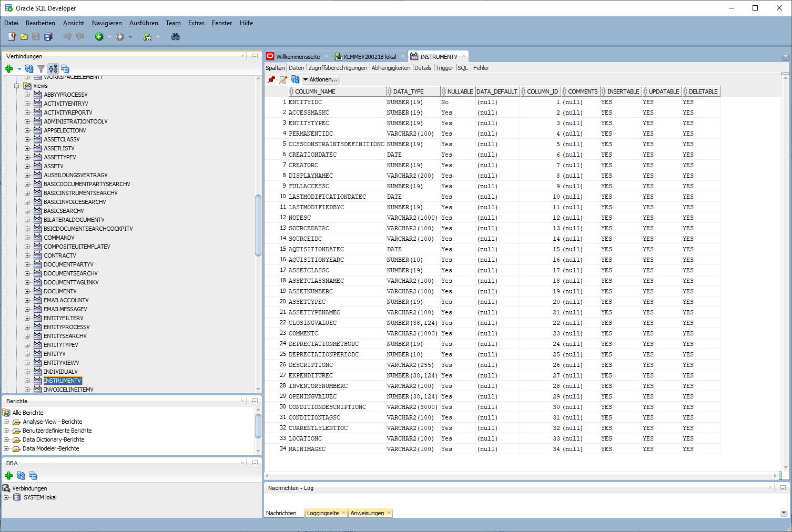Refresh the DBA panel

(x=21, y=476)
